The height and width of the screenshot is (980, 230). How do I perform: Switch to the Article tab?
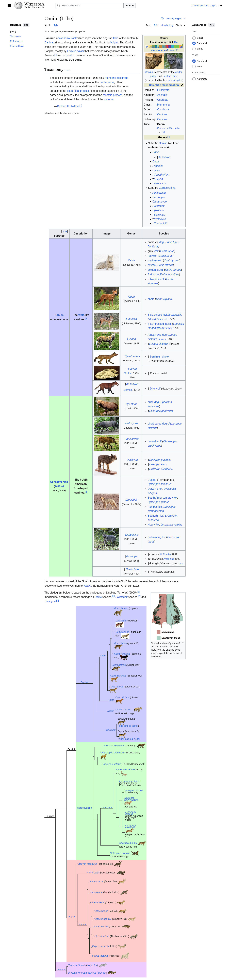tap(48, 25)
